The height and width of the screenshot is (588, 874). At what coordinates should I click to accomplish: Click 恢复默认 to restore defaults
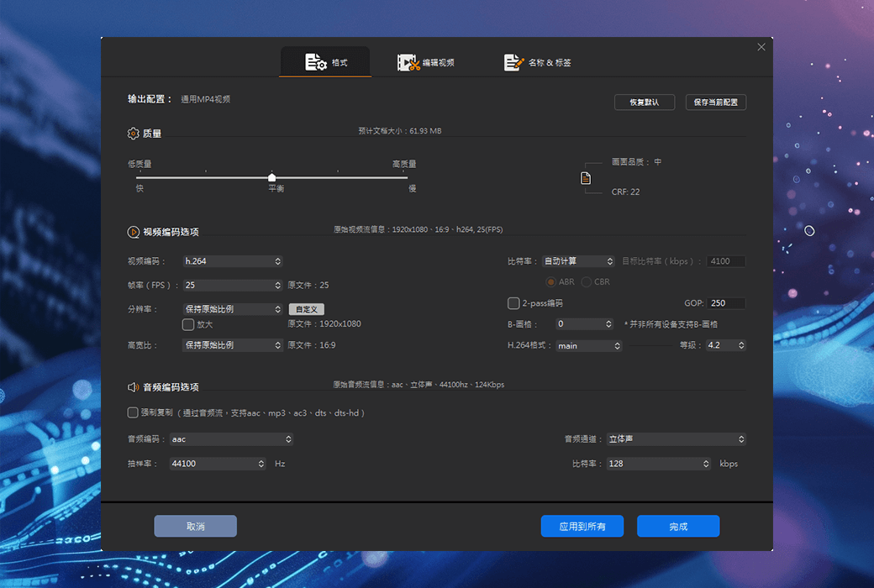(645, 102)
